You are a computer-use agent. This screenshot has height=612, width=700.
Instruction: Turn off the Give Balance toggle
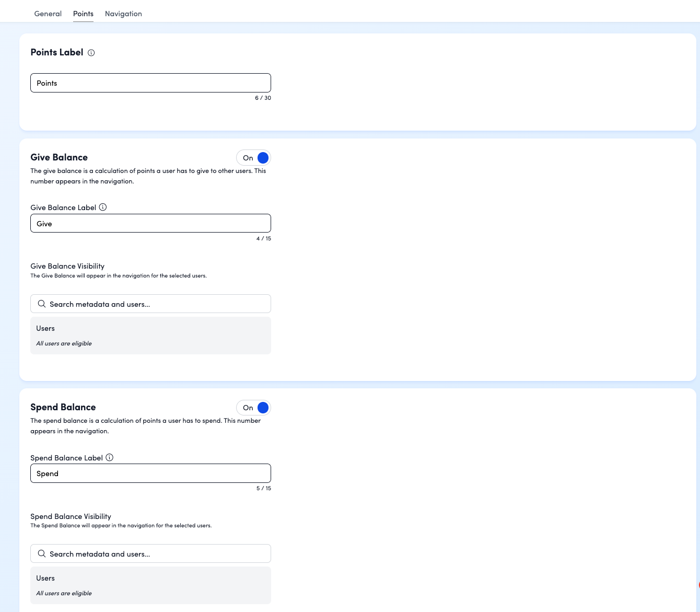point(254,158)
